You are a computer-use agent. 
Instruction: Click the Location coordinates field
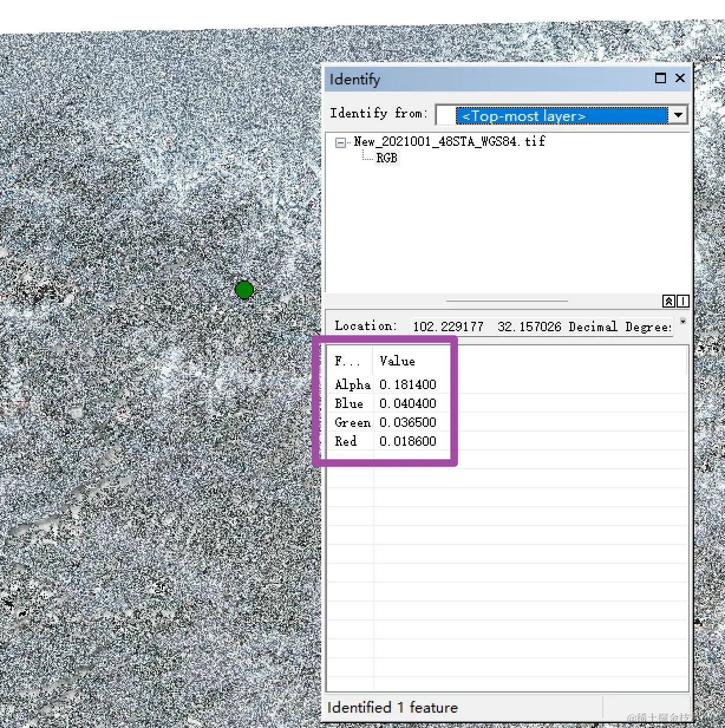[x=542, y=327]
